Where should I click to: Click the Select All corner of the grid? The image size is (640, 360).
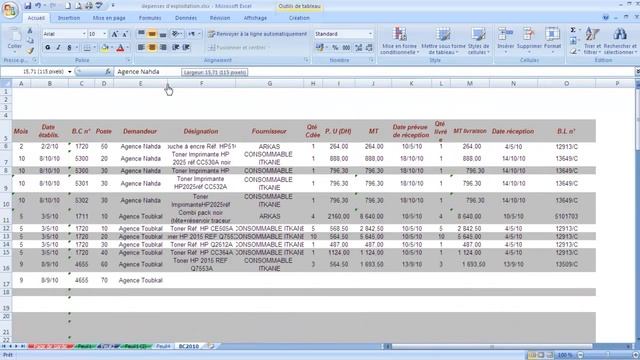(6, 83)
